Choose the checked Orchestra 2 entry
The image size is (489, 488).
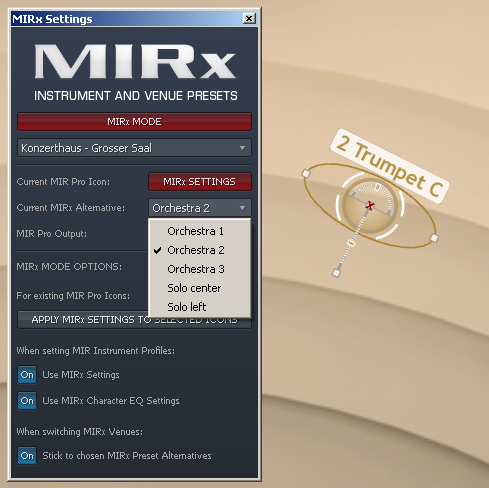tap(199, 250)
